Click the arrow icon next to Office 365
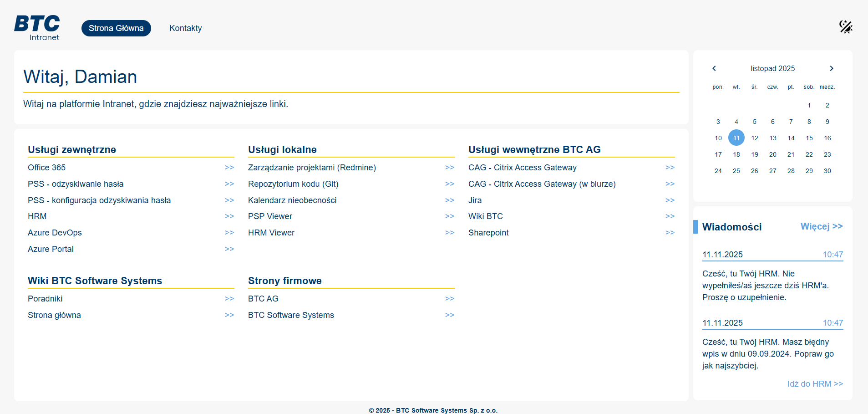Viewport: 868px width, 414px height. tap(229, 168)
